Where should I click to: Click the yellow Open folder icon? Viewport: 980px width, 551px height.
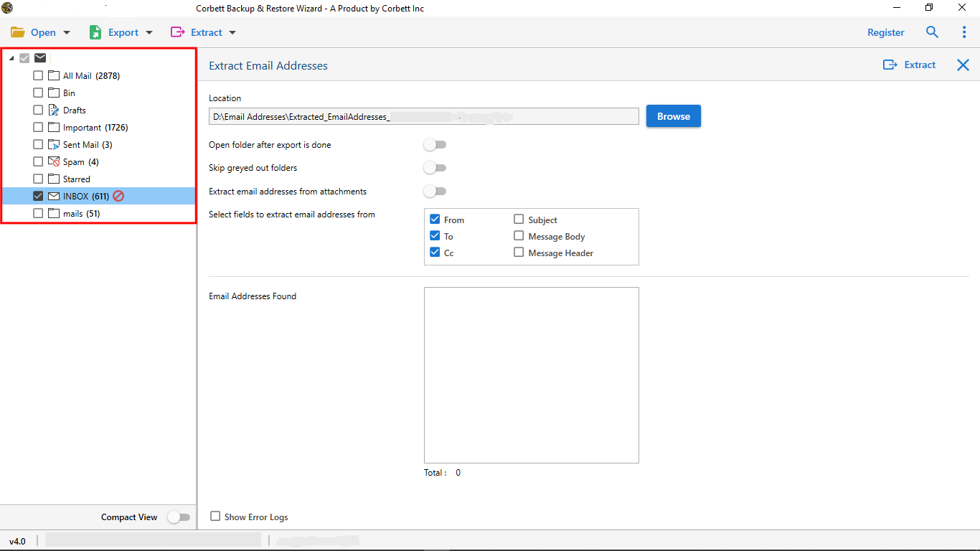coord(18,32)
